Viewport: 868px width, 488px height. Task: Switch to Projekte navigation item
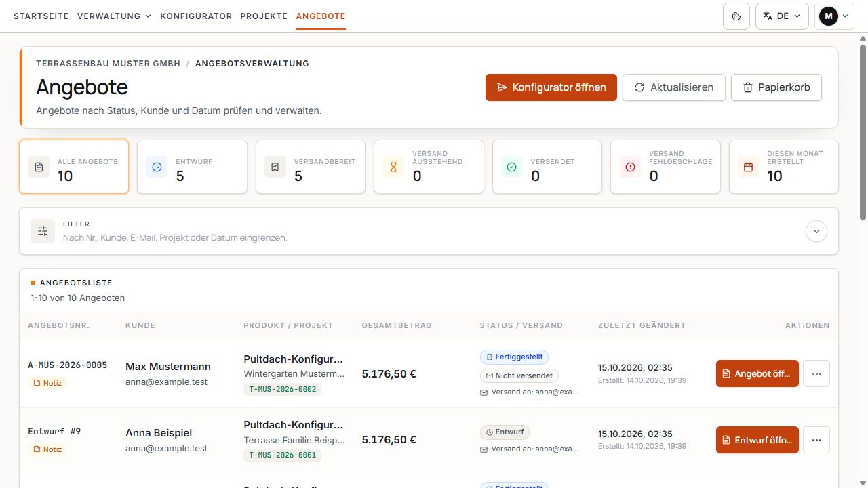[x=264, y=16]
